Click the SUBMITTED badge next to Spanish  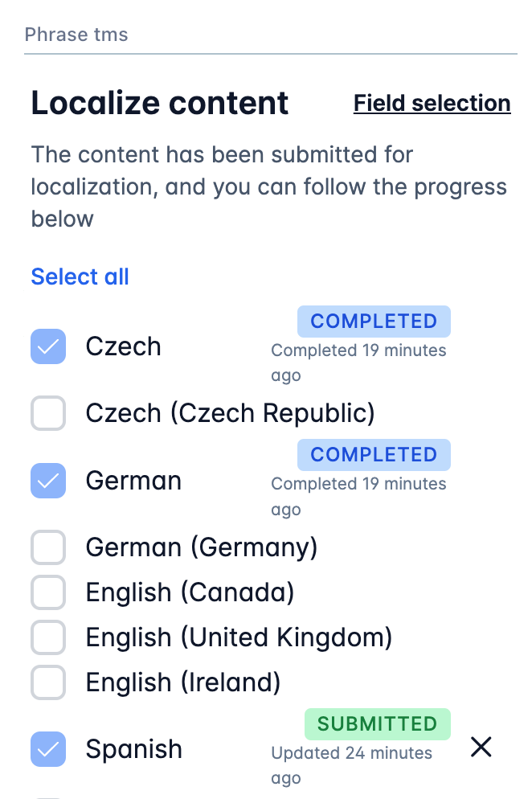[378, 723]
